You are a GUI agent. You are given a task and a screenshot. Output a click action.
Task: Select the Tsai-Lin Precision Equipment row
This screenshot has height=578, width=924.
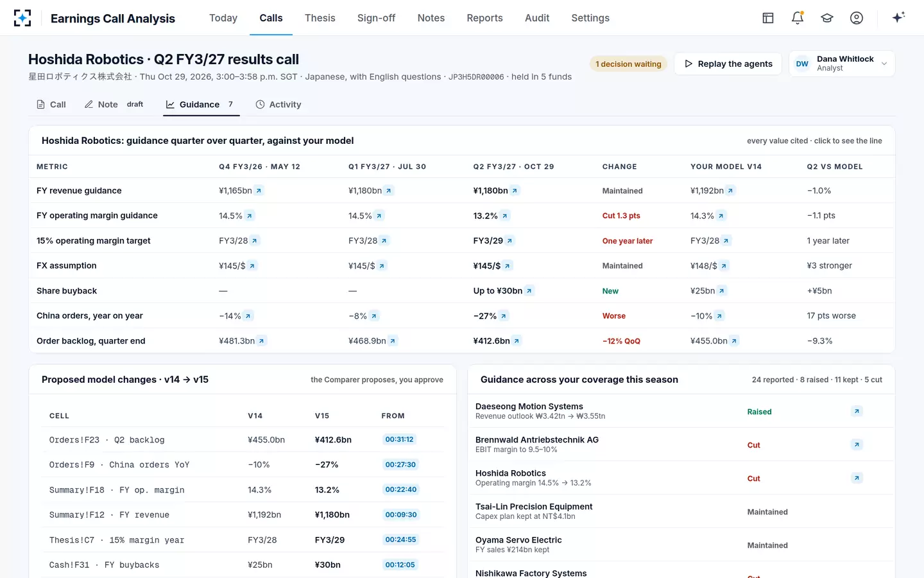tap(681, 511)
